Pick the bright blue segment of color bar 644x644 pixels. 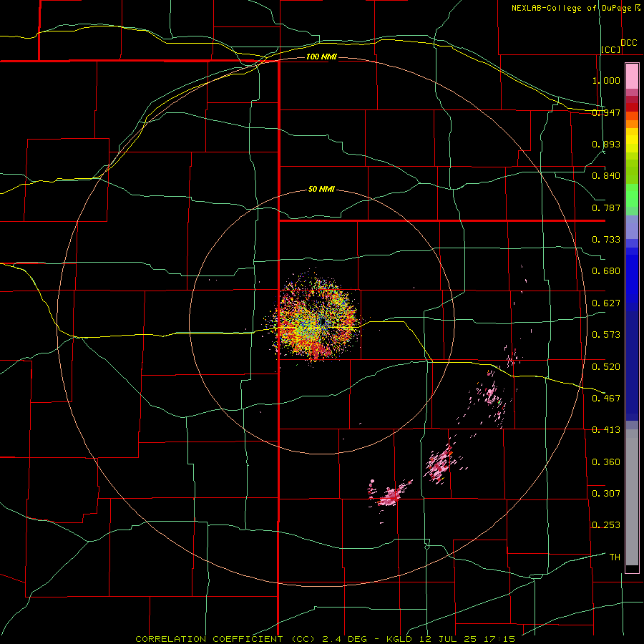pos(632,279)
